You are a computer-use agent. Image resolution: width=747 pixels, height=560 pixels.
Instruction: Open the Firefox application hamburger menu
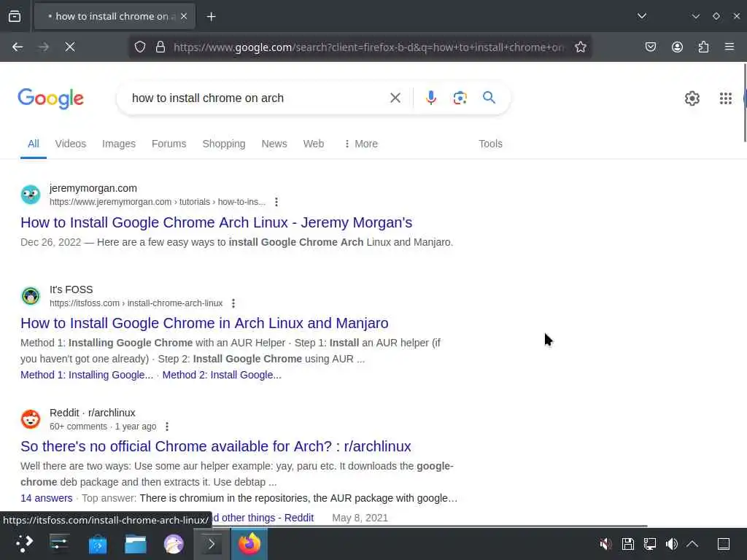tap(729, 47)
